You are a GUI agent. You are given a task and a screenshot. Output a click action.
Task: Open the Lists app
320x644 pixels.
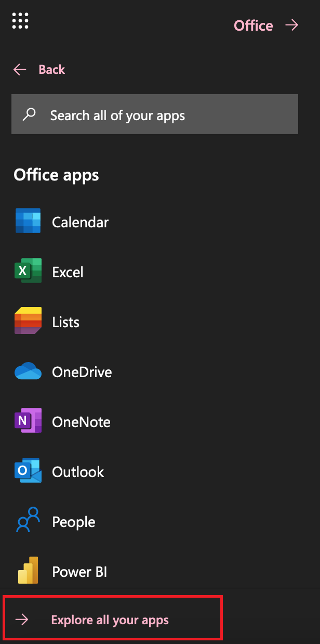(27, 320)
